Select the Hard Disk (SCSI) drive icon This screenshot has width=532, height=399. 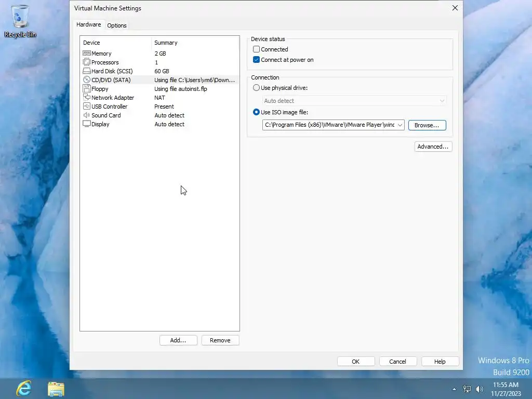(87, 71)
